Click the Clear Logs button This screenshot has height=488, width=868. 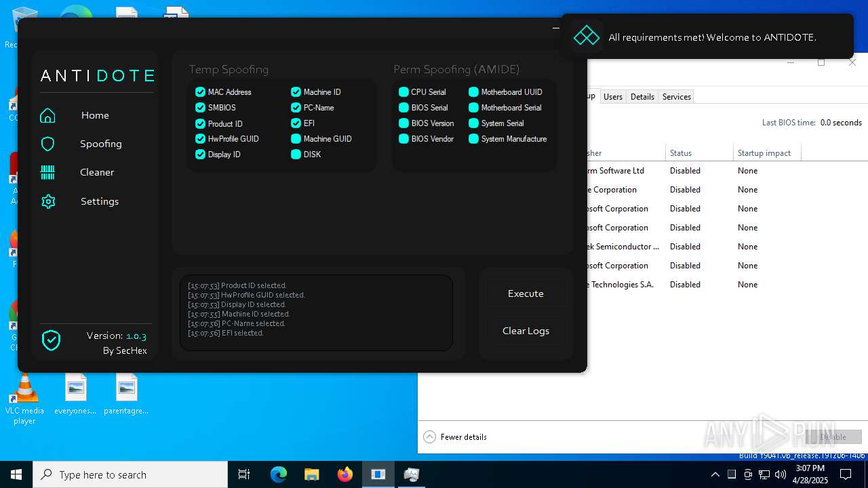526,331
